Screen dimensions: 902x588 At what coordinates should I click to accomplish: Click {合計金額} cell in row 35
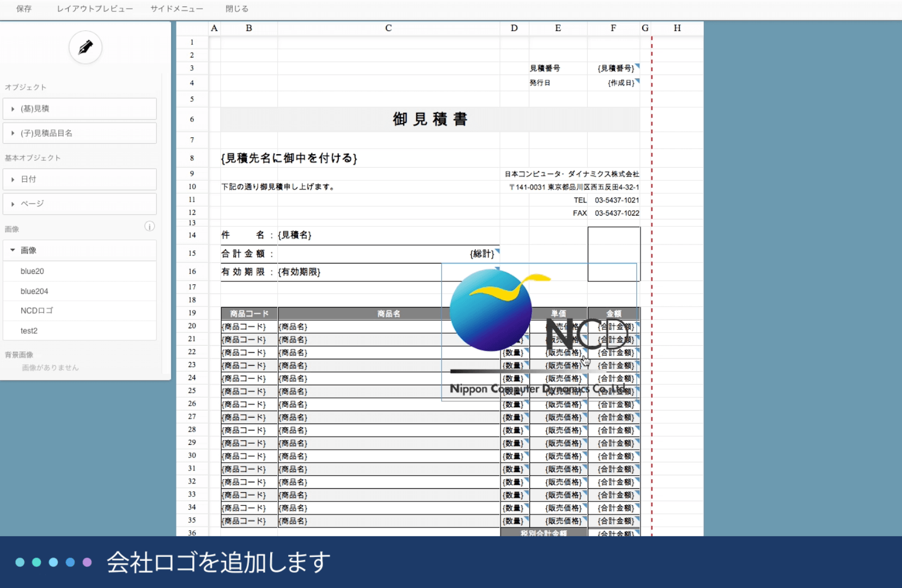click(x=614, y=521)
